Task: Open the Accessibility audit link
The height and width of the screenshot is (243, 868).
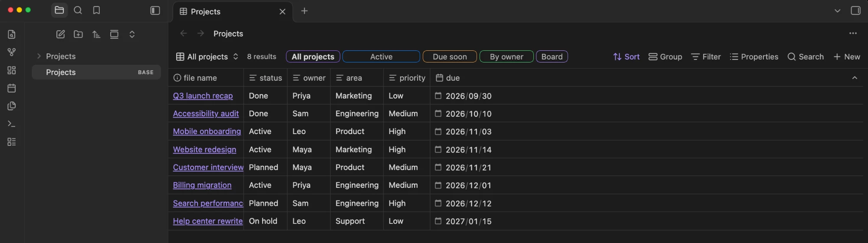Action: [206, 114]
